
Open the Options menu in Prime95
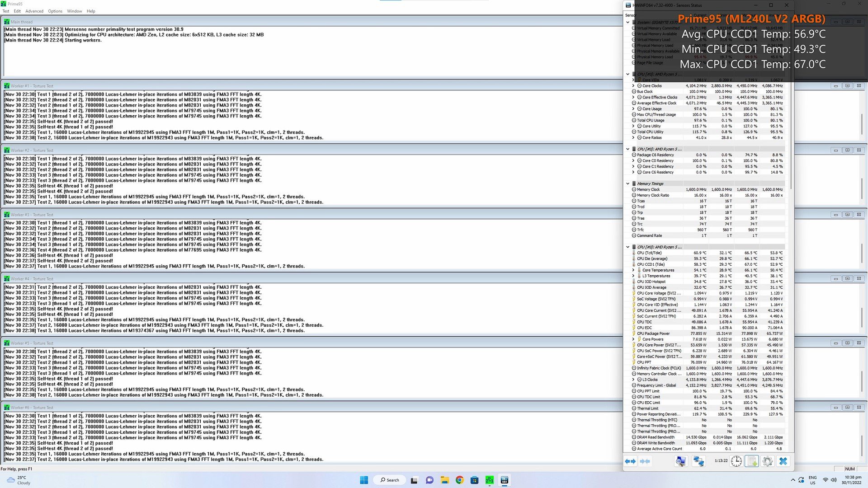tap(55, 11)
